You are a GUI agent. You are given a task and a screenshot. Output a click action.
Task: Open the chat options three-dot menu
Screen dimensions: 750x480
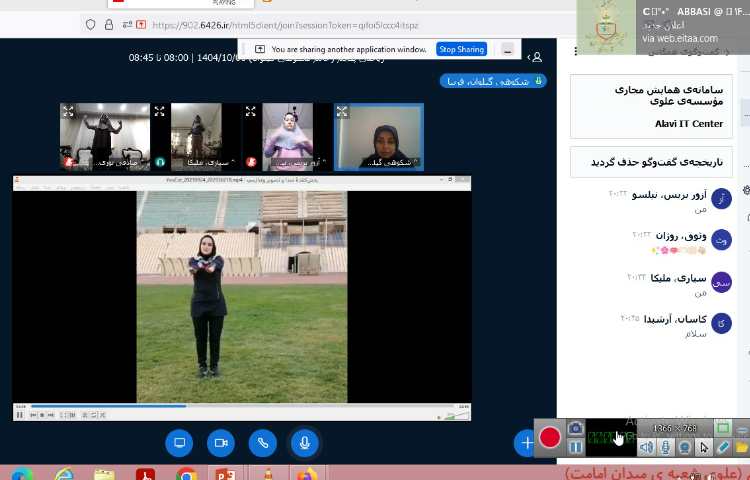coord(575,51)
